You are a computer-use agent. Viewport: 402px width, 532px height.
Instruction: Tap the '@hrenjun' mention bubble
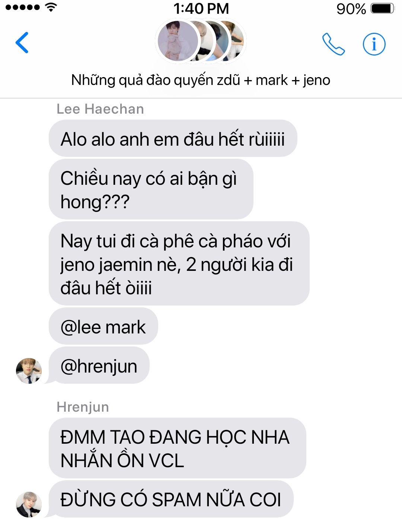tap(99, 365)
